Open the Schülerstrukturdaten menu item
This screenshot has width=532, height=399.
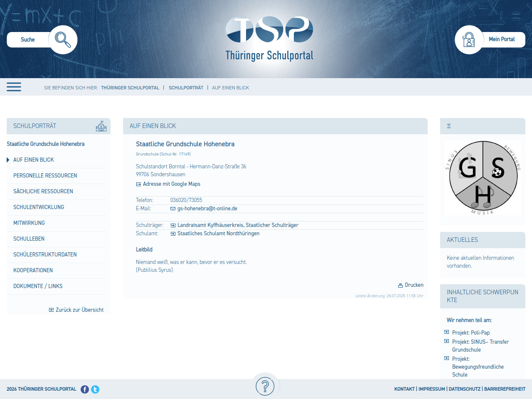pos(45,254)
